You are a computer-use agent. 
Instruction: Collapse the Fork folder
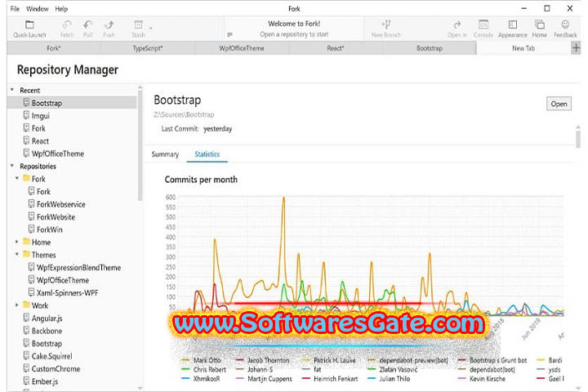coord(17,179)
